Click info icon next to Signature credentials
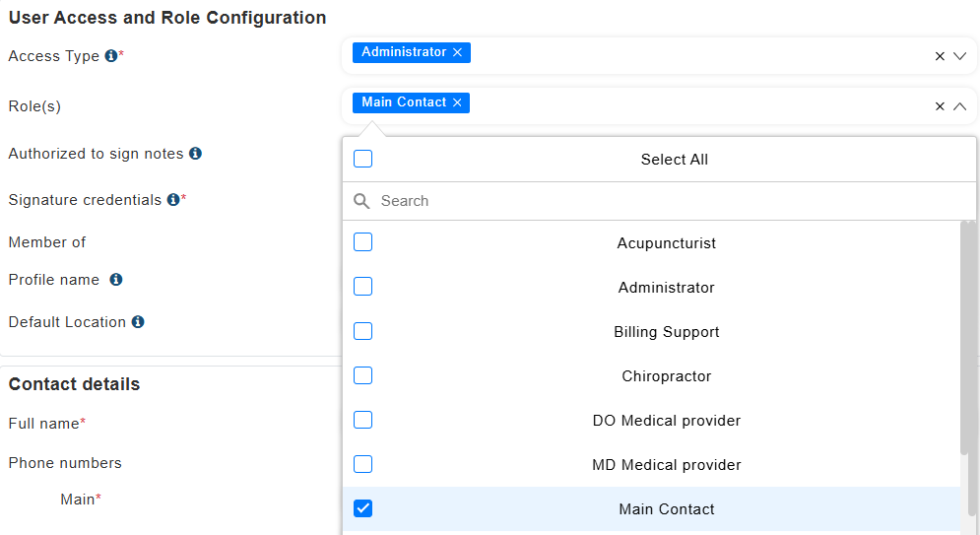The image size is (980, 535). pyautogui.click(x=173, y=200)
